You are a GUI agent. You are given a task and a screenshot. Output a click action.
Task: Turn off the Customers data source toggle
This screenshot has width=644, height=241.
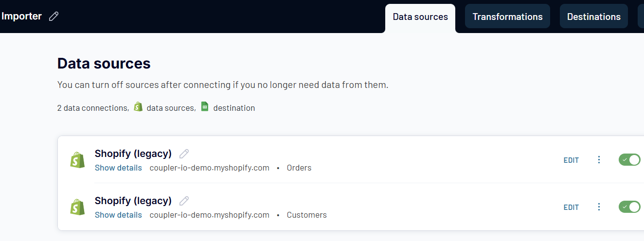pos(629,207)
